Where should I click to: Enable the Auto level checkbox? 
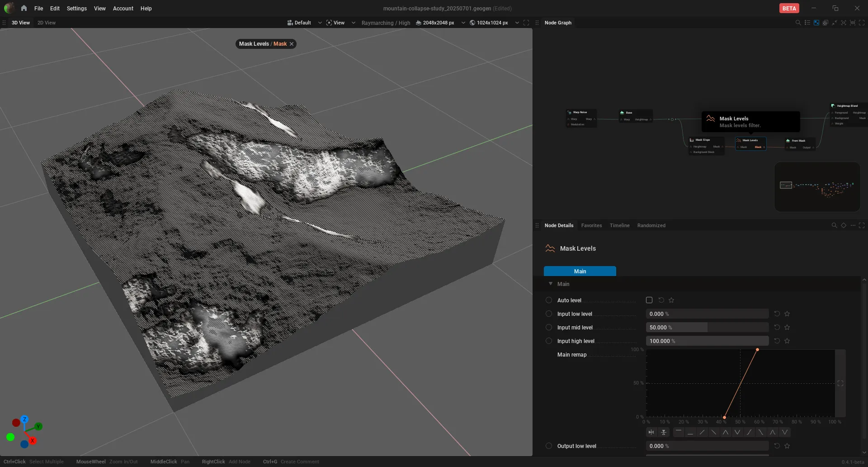[x=649, y=300]
